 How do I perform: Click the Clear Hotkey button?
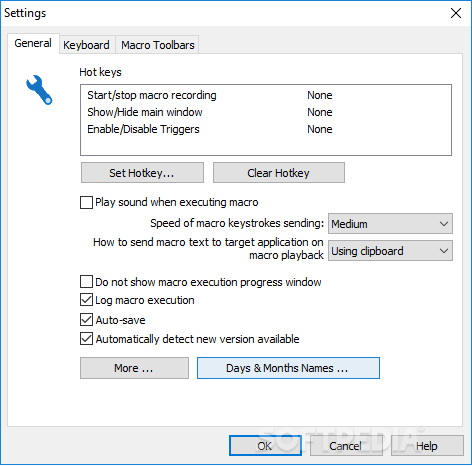[x=279, y=173]
